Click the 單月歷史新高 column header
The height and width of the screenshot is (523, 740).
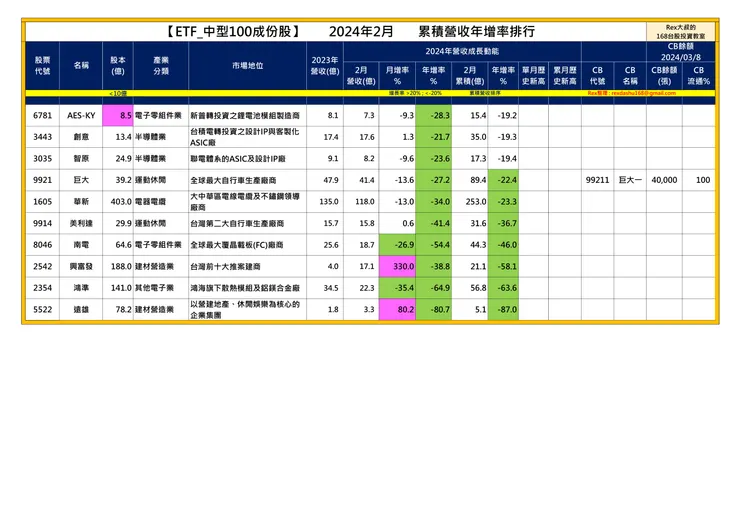533,76
